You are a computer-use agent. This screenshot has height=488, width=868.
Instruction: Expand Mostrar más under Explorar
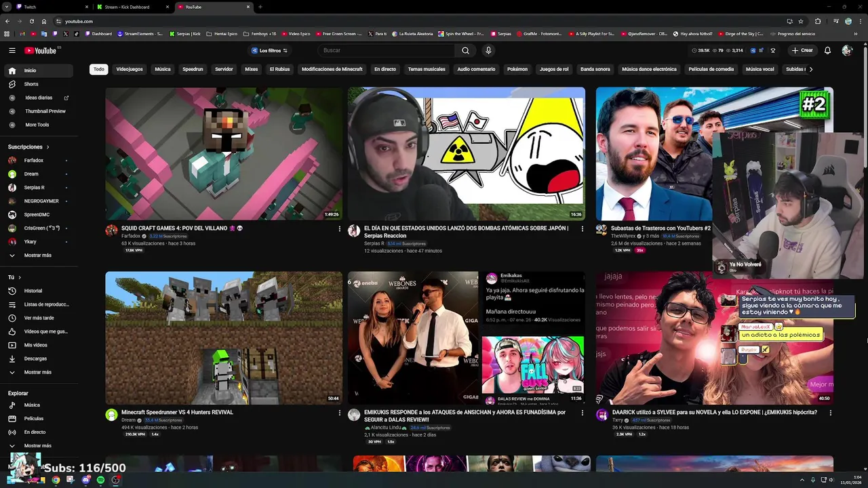point(38,445)
